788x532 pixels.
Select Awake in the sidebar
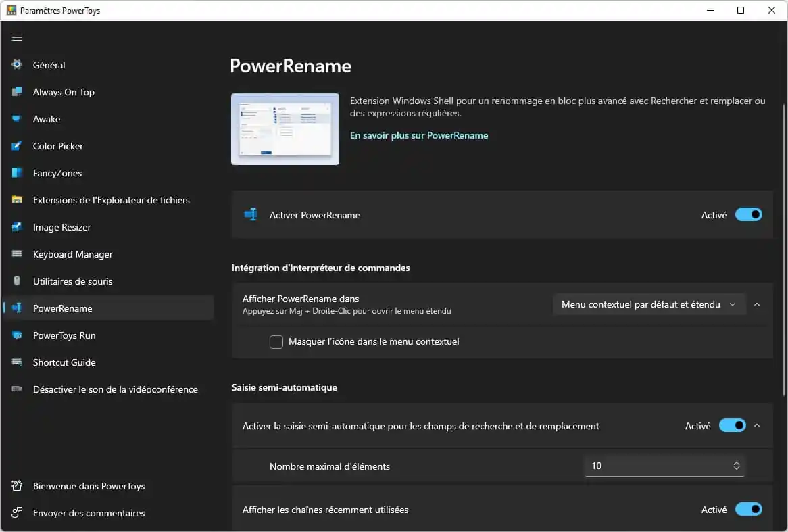click(109, 119)
